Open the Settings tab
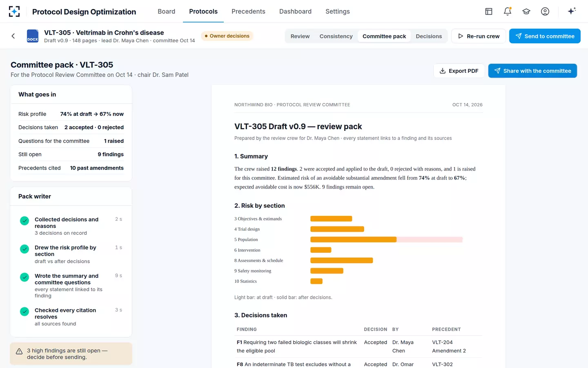This screenshot has height=368, width=588. pos(338,11)
